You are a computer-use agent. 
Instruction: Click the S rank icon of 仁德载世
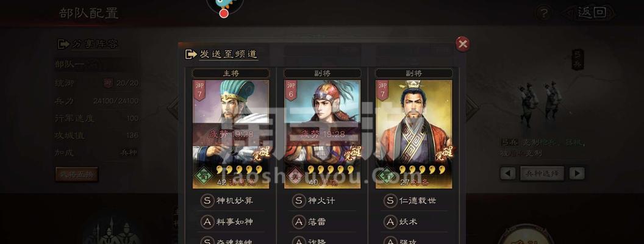390,201
